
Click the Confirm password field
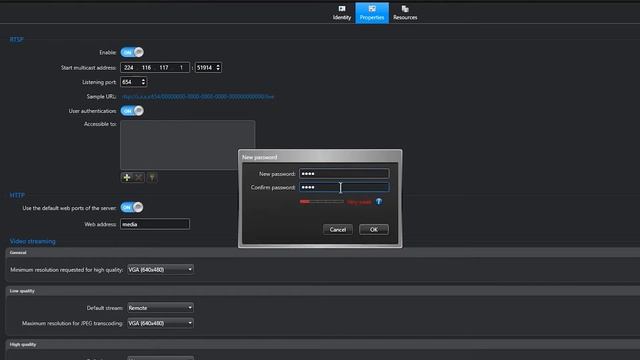coord(344,187)
